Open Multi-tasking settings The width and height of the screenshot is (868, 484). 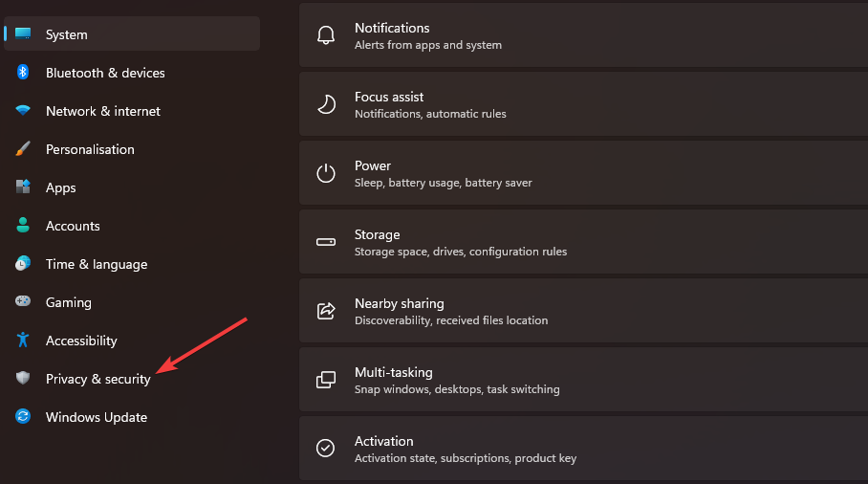tap(583, 380)
